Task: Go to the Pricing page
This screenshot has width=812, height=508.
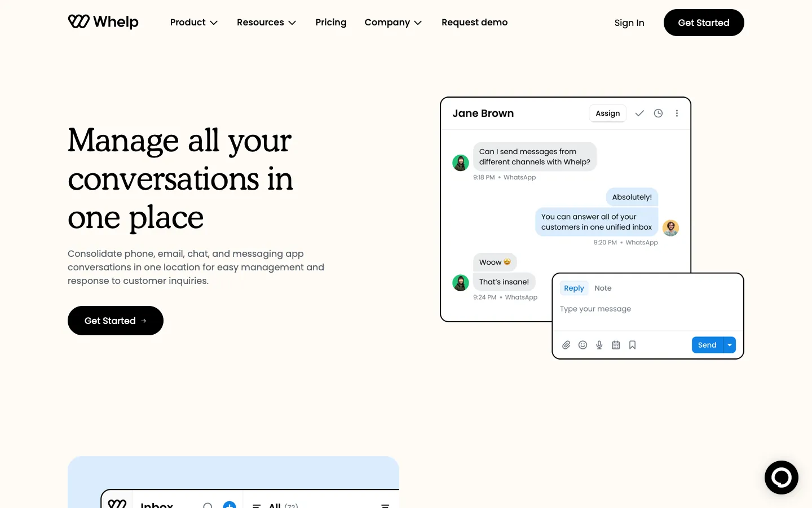Action: pos(331,23)
